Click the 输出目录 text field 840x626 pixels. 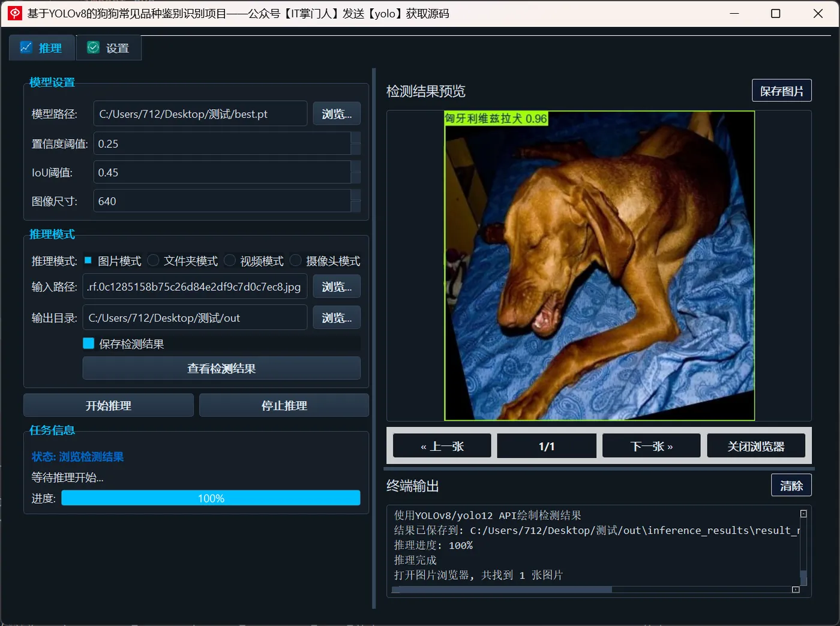(x=195, y=318)
